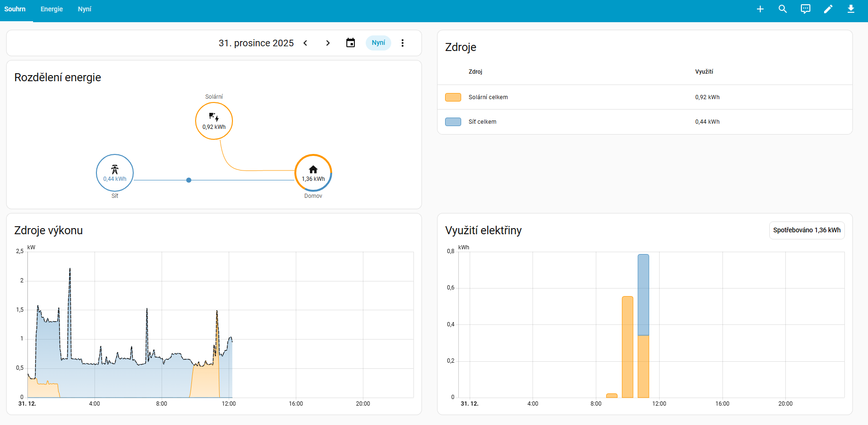Viewport: 868px width, 425px height.
Task: Click the solar panel icon circle
Action: click(x=214, y=121)
